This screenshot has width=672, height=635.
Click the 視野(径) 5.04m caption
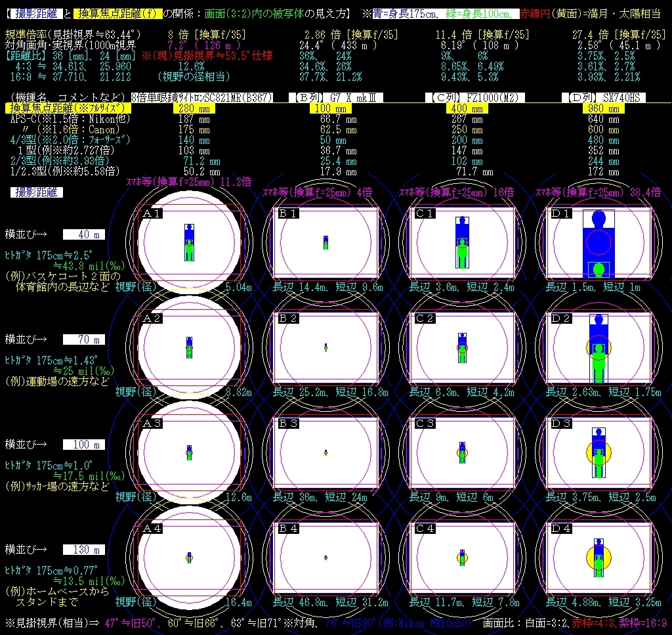point(184,287)
